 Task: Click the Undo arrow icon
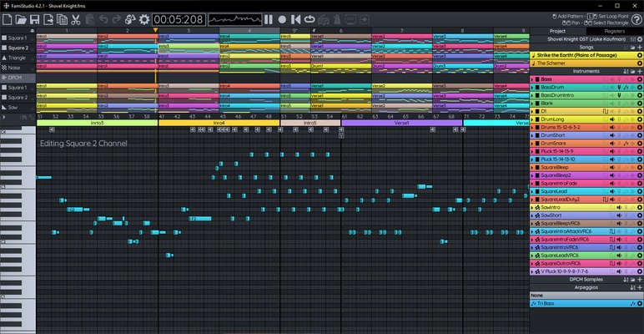point(103,19)
